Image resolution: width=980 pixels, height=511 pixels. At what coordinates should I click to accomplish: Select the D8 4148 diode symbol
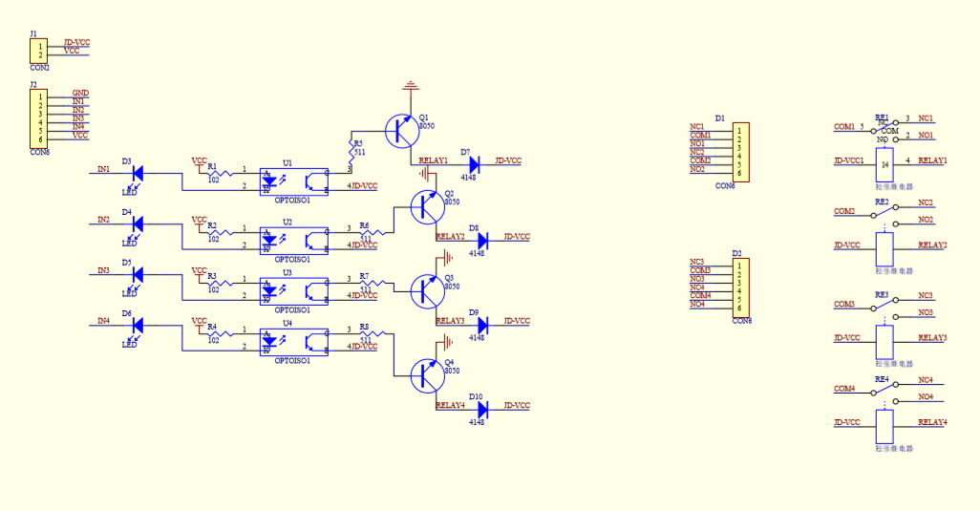482,241
